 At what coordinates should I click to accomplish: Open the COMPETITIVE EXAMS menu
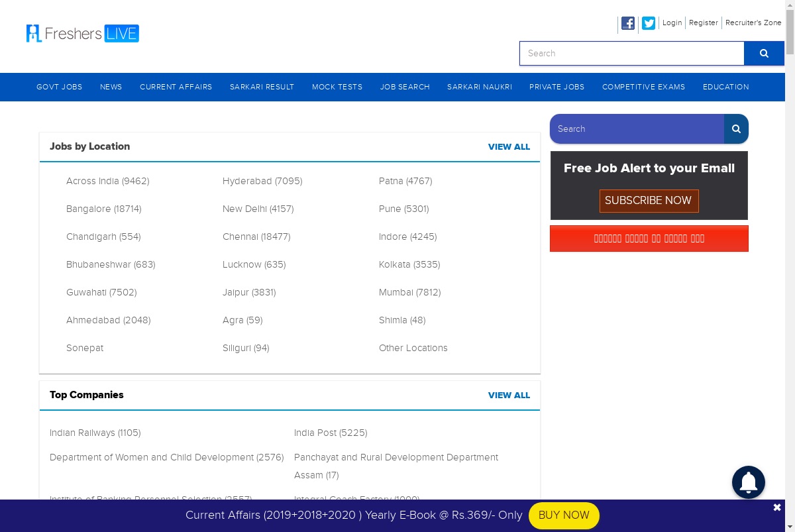[644, 87]
